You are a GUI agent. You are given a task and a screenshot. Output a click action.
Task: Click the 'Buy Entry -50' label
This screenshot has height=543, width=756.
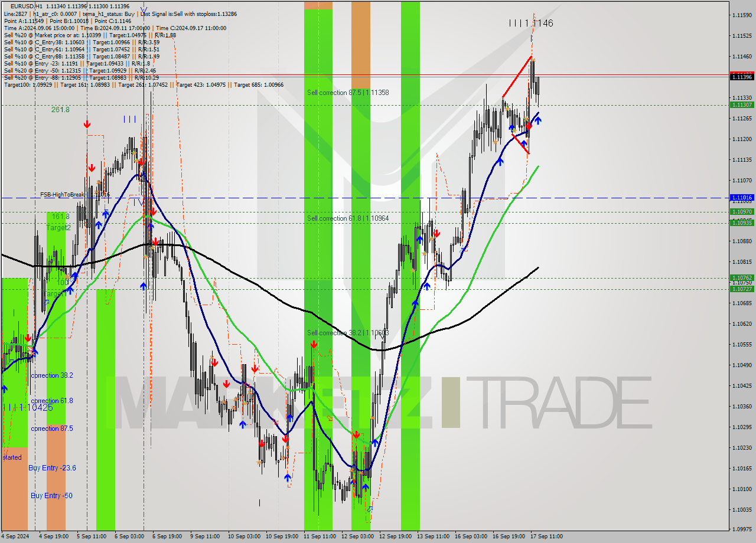[x=52, y=496]
